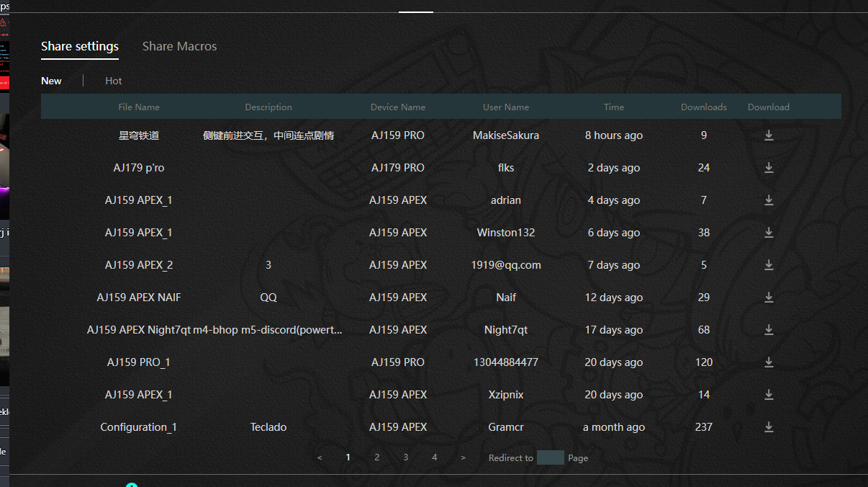Download the AJ159 APEX NAIF configuration
Image resolution: width=868 pixels, height=487 pixels.
point(769,298)
